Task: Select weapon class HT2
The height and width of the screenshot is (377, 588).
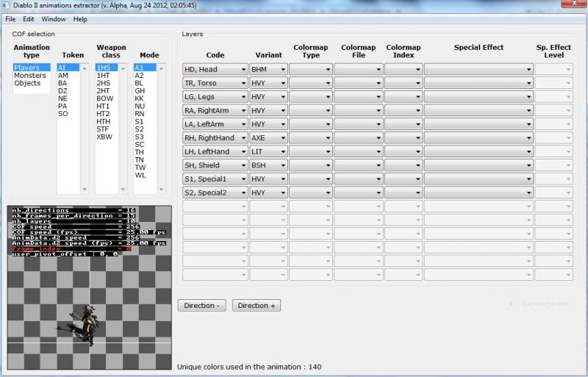Action: [107, 114]
